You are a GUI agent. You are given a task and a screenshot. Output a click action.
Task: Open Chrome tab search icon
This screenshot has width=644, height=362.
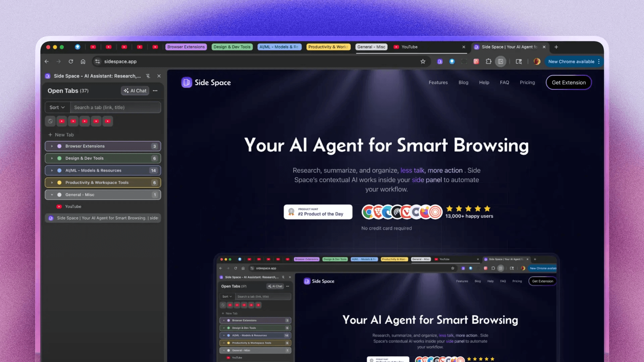519,61
